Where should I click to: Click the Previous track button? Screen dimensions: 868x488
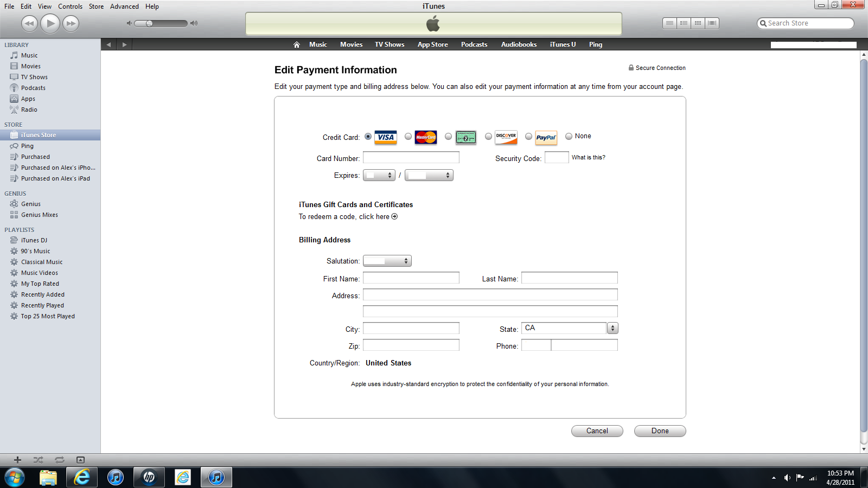pos(29,23)
